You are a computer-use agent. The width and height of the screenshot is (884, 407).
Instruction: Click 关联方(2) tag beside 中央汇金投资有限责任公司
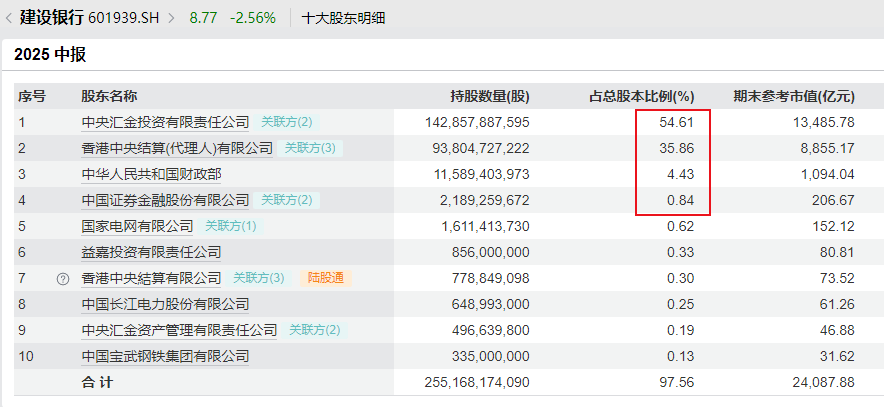point(286,122)
